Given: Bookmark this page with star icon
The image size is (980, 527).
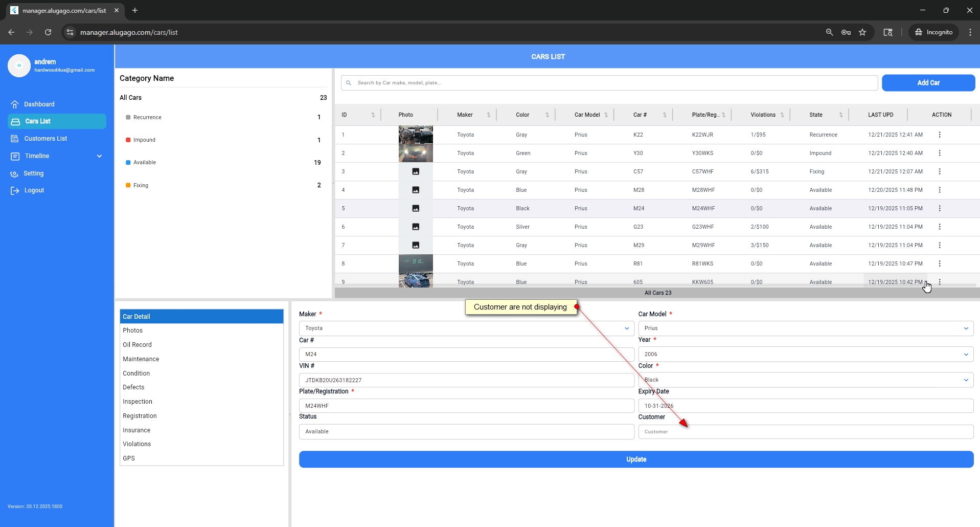Looking at the screenshot, I should pos(862,32).
